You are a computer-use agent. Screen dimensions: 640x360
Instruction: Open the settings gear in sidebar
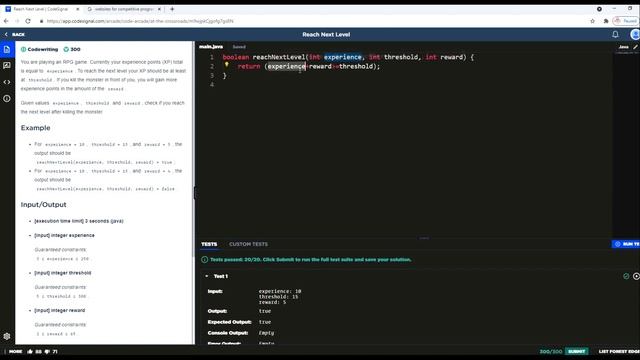coord(7,336)
